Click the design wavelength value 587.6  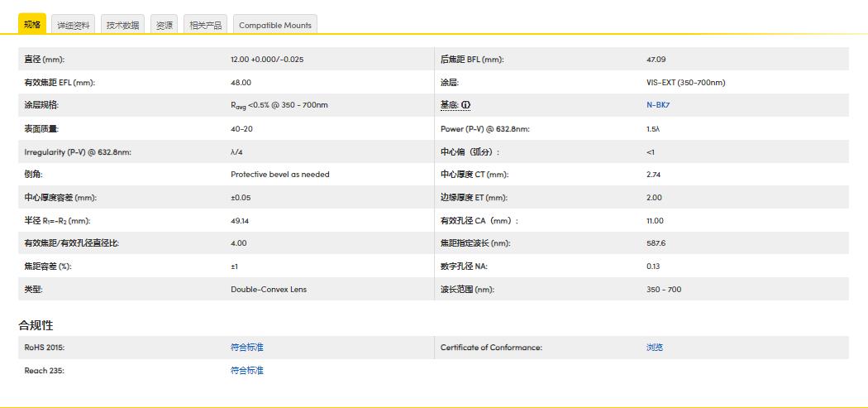(x=656, y=243)
